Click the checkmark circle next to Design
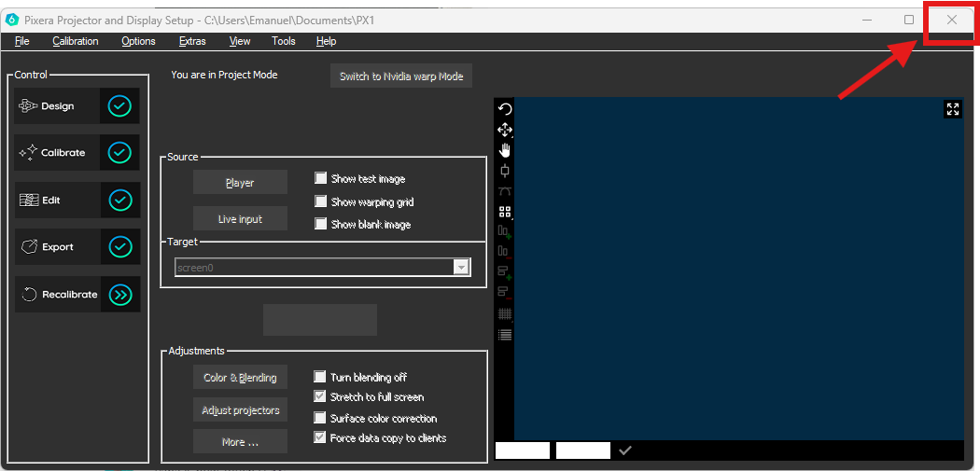 (119, 106)
